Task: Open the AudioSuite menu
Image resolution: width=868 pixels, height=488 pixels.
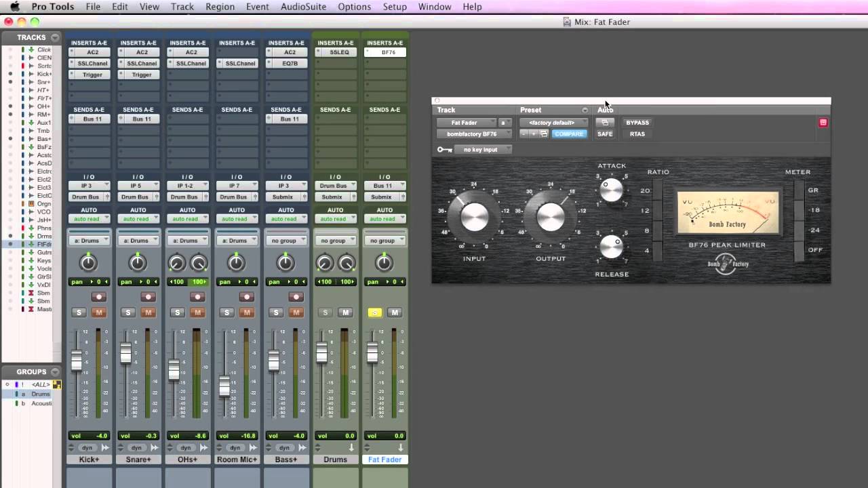Action: [x=303, y=7]
